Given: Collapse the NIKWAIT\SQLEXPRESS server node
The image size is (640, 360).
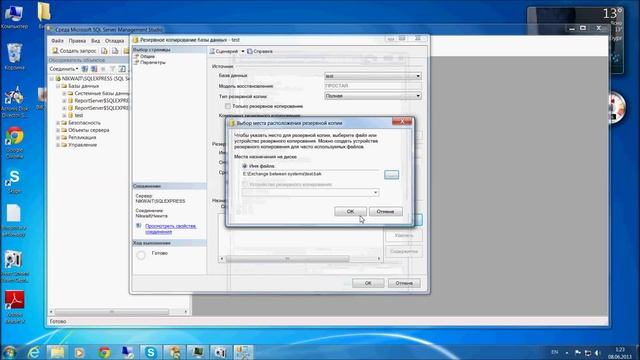Looking at the screenshot, I should 51,79.
